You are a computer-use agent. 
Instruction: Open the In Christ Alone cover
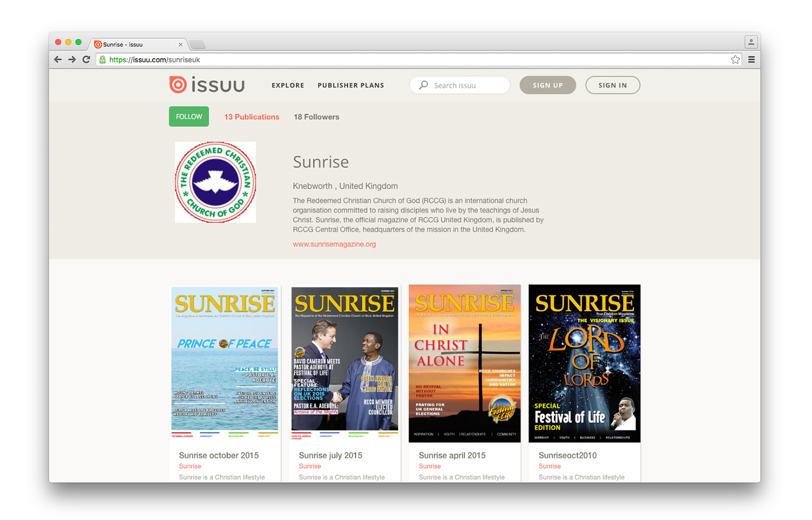(464, 363)
